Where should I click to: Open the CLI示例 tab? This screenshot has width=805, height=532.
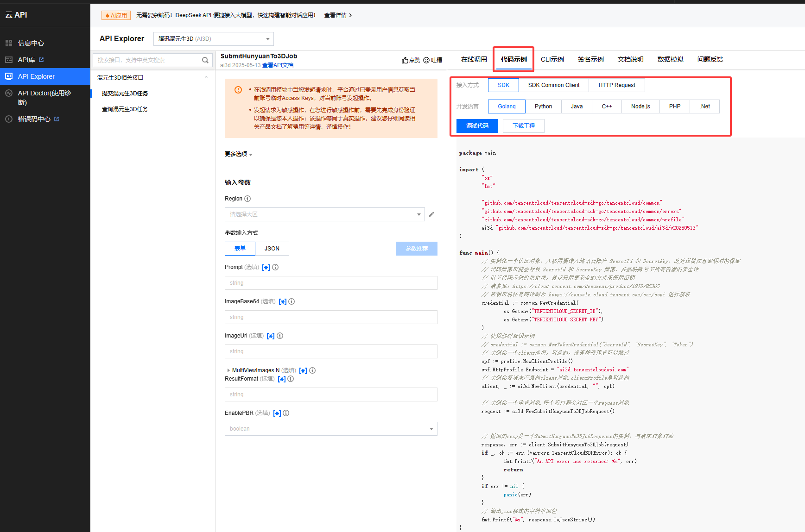552,59
